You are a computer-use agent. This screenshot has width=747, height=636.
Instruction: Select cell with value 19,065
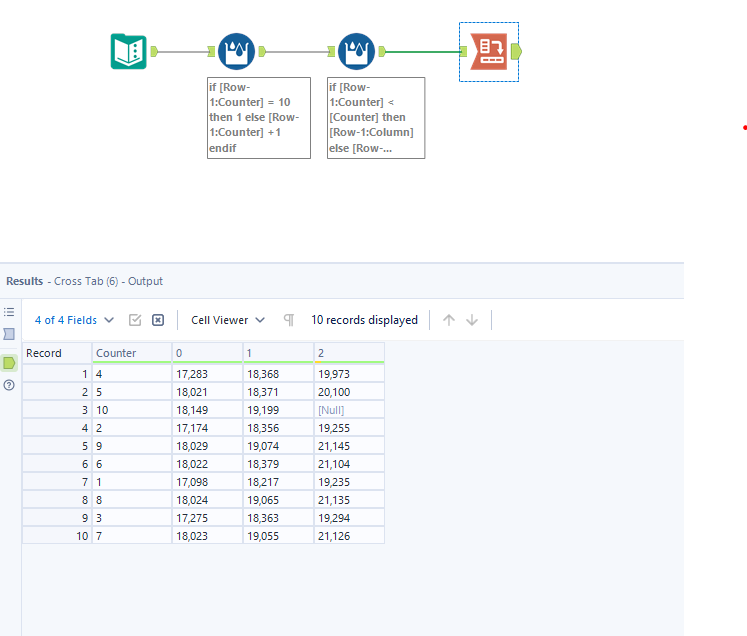[x=278, y=500]
